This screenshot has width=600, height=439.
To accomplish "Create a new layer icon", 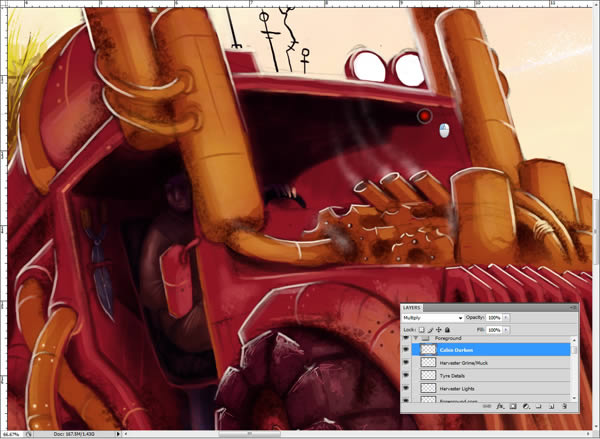I will click(551, 406).
